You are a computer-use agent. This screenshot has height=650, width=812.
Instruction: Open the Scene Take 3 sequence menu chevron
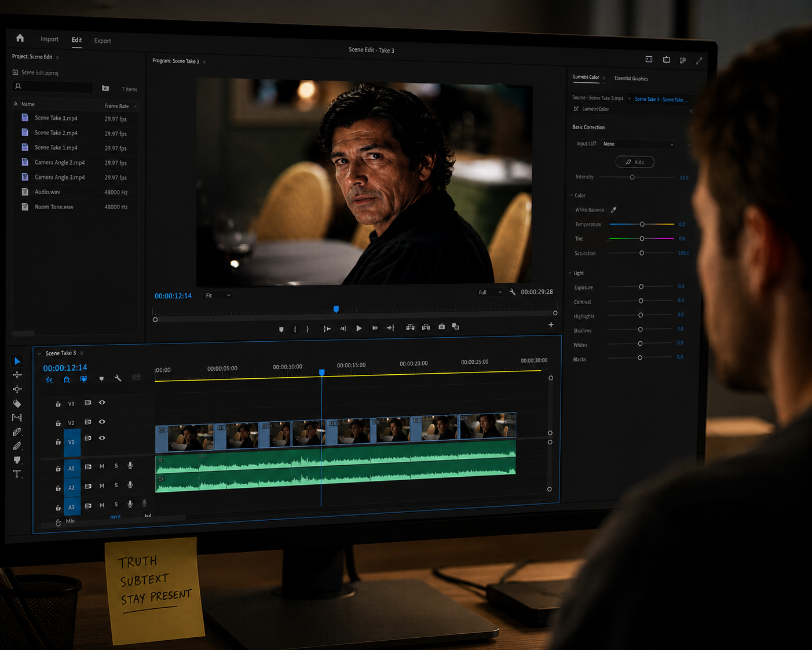point(39,353)
